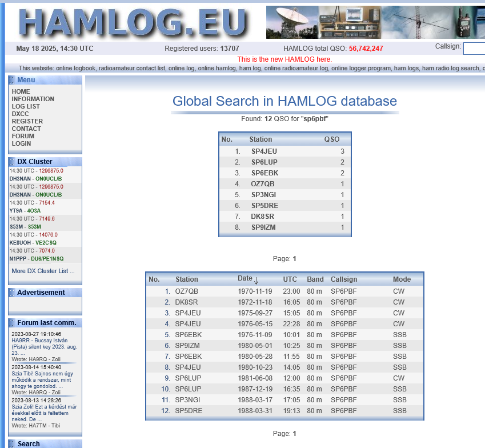The height and width of the screenshot is (448, 485).
Task: Open OZ7QB station in summary table
Action: [x=263, y=184]
